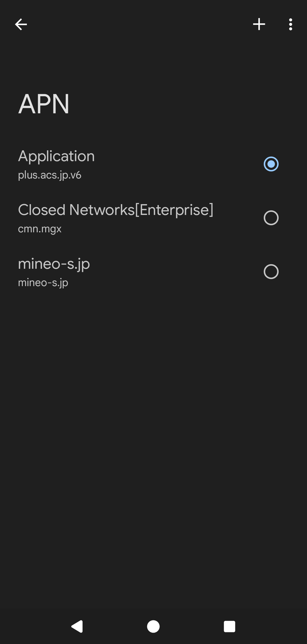Tap the blank area below the mineo-s.jp entry
The height and width of the screenshot is (644, 307).
[153, 427]
